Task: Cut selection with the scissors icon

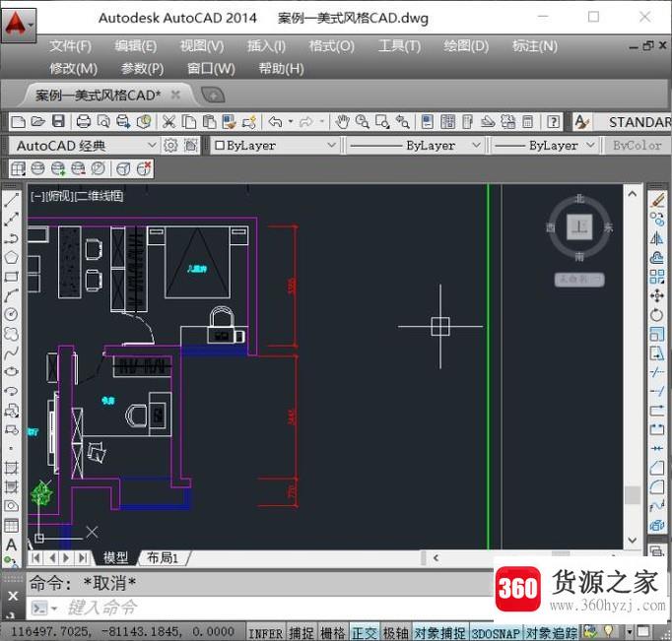Action: point(168,122)
